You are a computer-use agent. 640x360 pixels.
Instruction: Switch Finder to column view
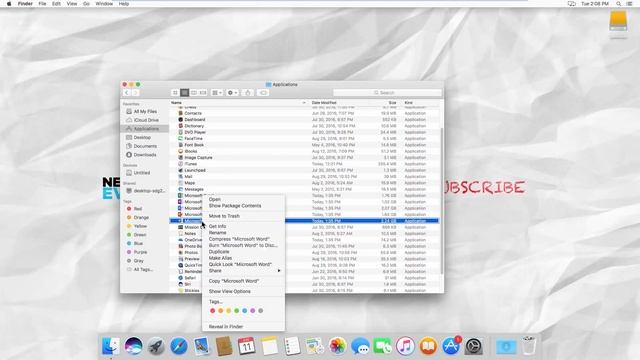(194, 93)
